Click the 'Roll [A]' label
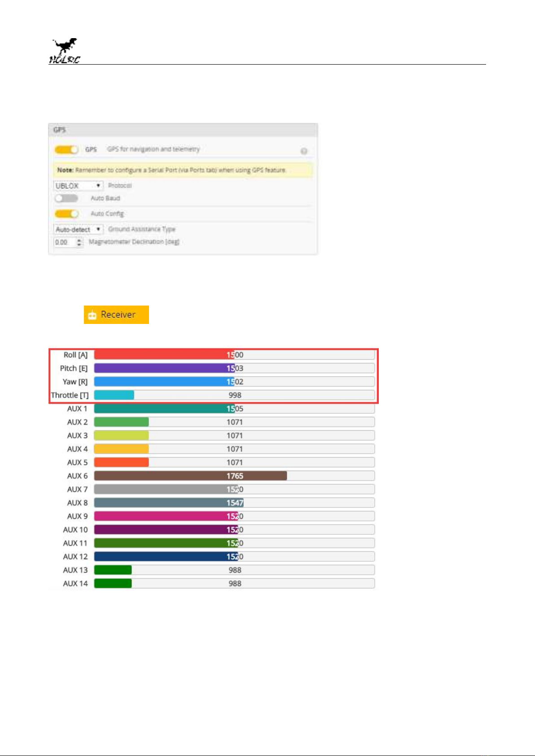Screen dimensions: 535x756 75,355
